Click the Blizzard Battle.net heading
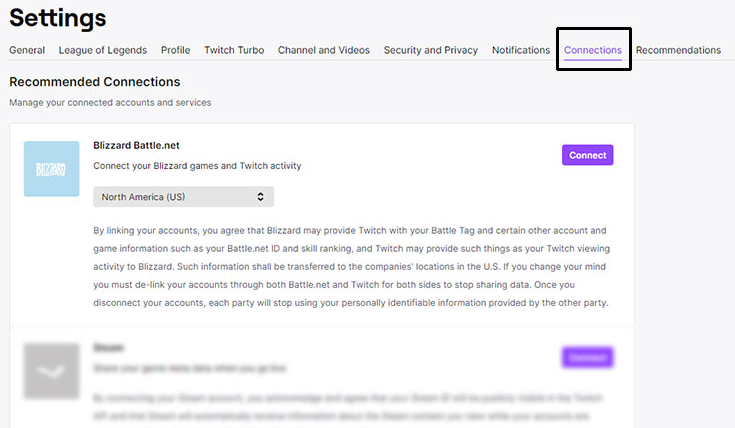Viewport: 735px width, 428px height. coord(136,145)
